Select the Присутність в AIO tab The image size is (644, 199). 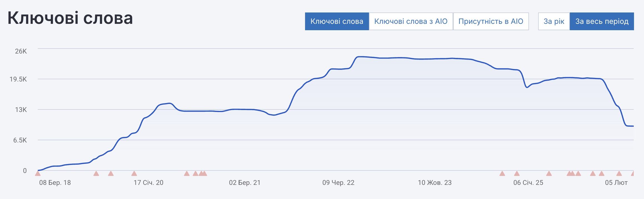point(491,21)
